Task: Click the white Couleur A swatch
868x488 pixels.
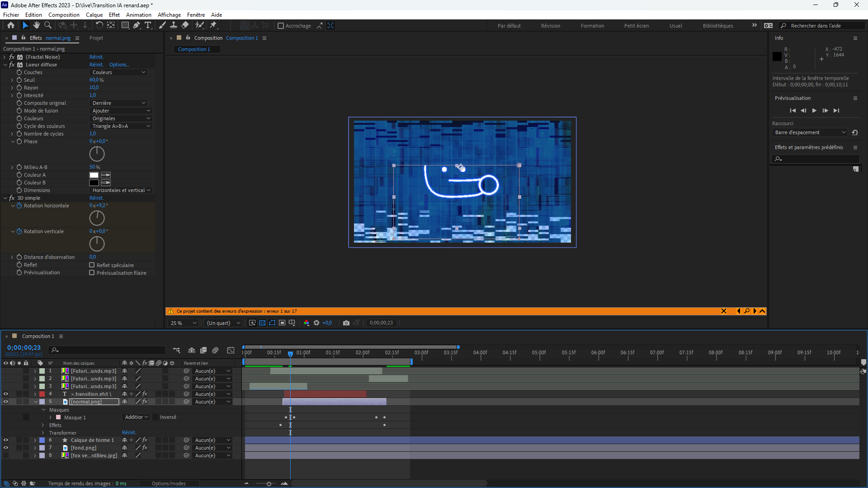Action: pyautogui.click(x=94, y=175)
